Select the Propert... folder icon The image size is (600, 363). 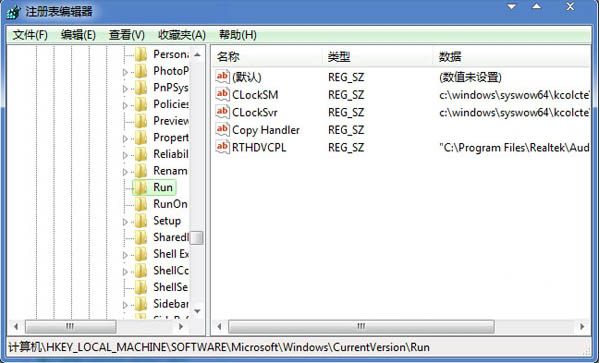(x=141, y=138)
